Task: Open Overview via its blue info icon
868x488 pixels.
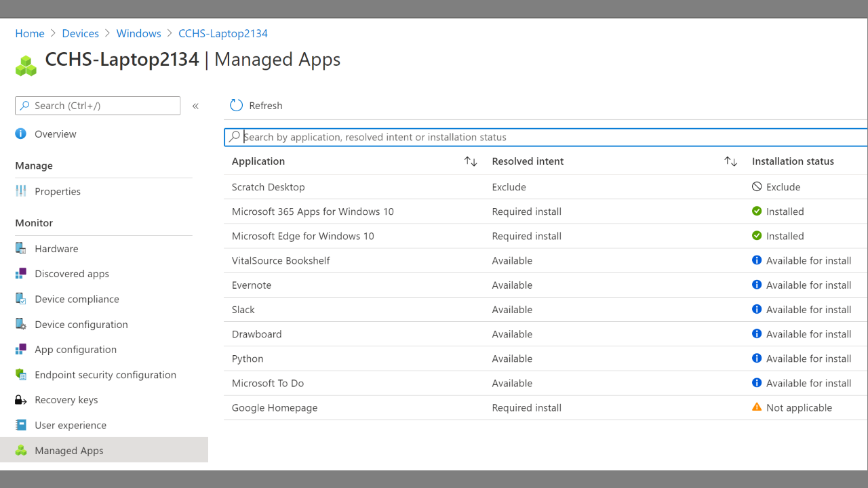Action: click(x=21, y=134)
